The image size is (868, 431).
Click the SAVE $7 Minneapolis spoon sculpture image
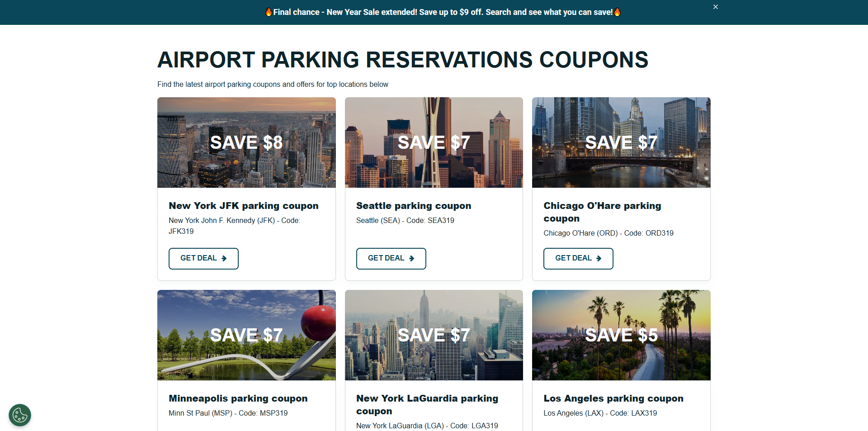[246, 335]
